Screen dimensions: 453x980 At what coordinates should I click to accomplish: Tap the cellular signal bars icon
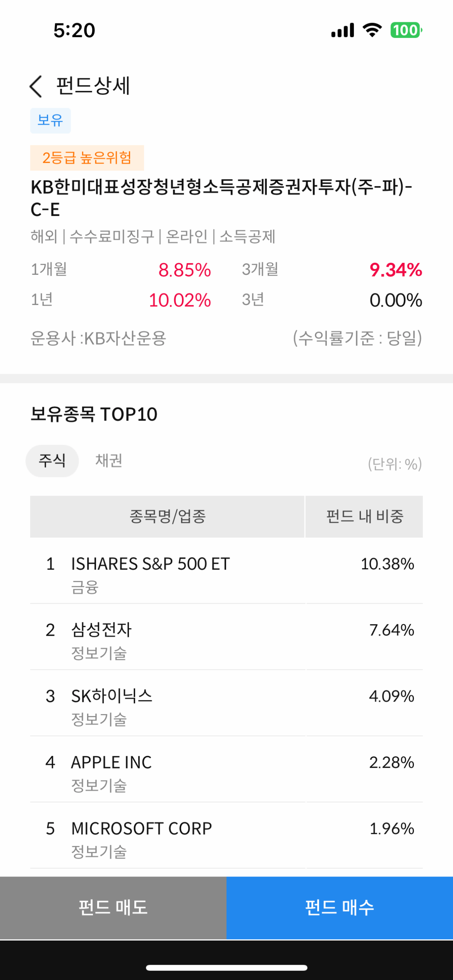[x=342, y=30]
